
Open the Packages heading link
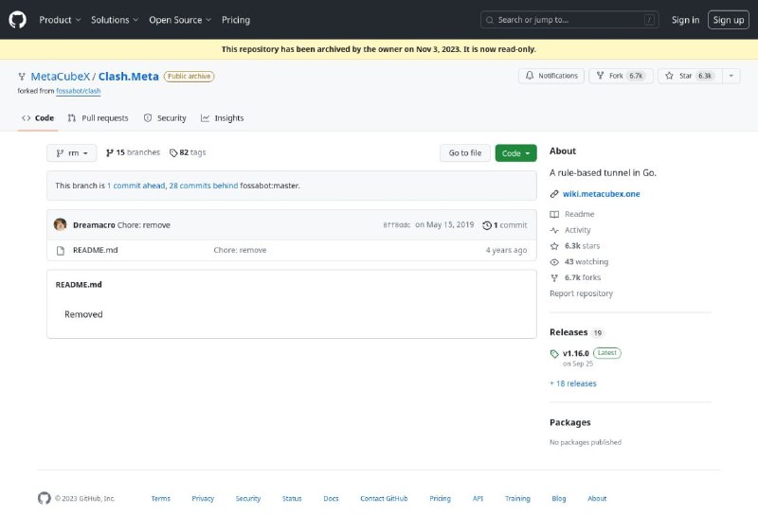570,422
